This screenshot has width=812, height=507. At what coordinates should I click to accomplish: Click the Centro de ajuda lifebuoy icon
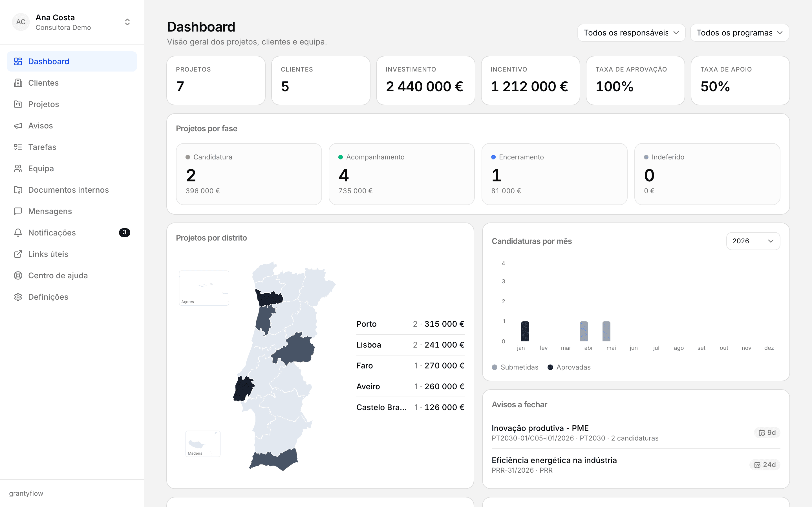[x=18, y=276]
